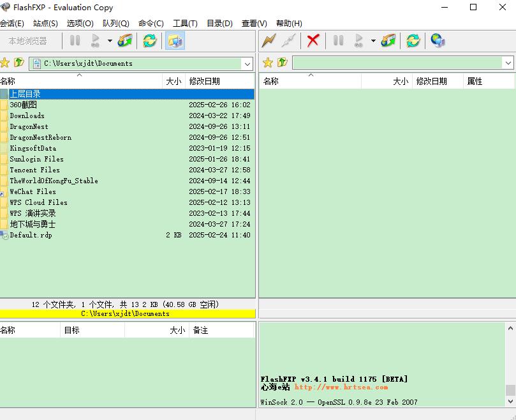Viewport: 516px width, 420px height.
Task: Click the local pane favorites star icon
Action: (4, 63)
